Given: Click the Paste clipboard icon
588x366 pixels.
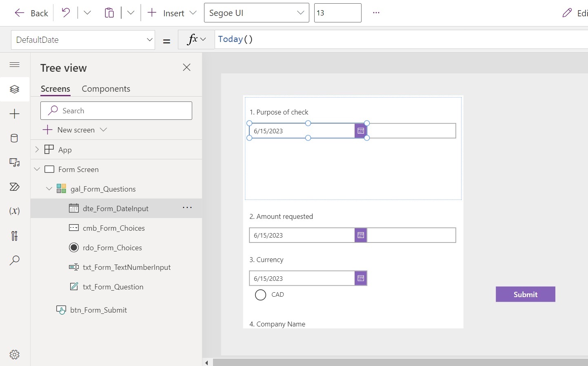Looking at the screenshot, I should (109, 12).
